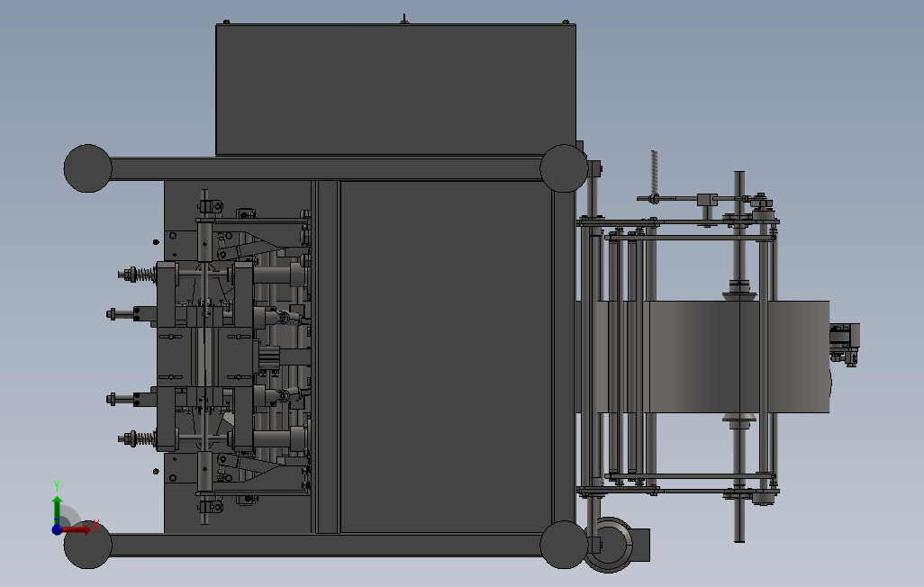The width and height of the screenshot is (924, 587).
Task: Select the caster wheel at the bottom right
Action: click(610, 545)
